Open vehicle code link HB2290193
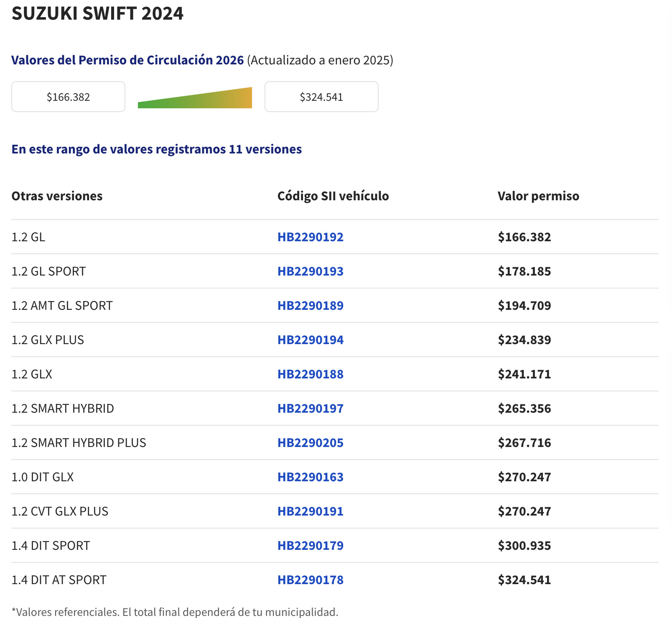The height and width of the screenshot is (618, 672). tap(310, 271)
